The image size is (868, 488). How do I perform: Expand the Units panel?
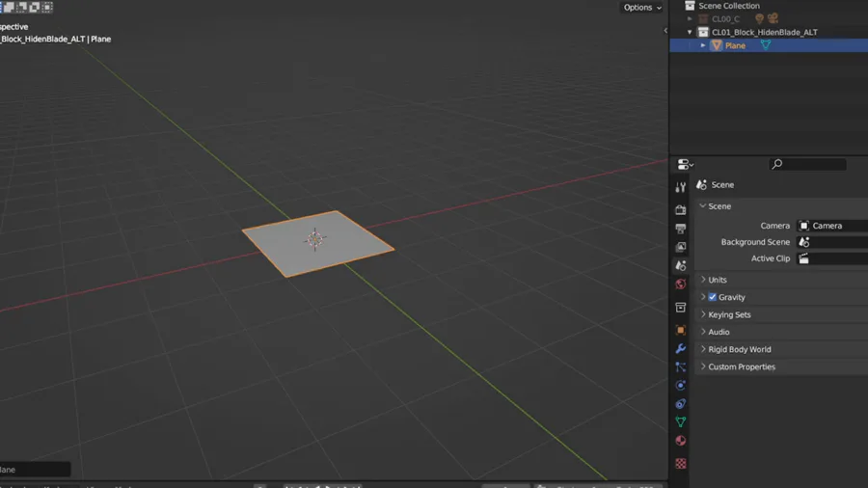[x=703, y=280]
